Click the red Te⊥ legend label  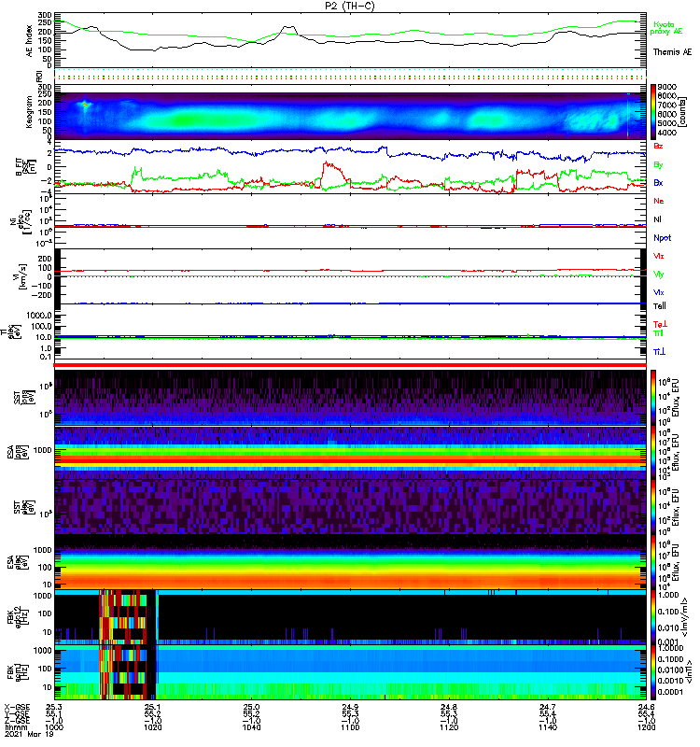(x=660, y=324)
